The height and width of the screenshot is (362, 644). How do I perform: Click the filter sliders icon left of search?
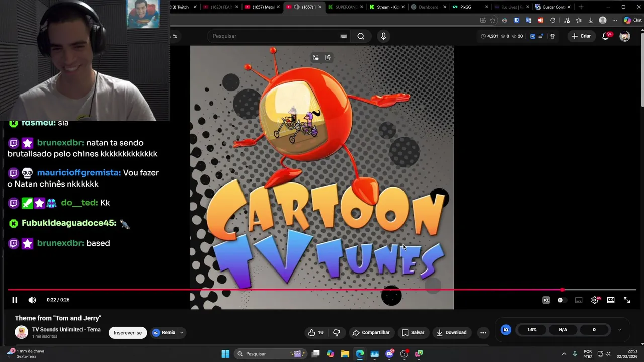click(175, 36)
